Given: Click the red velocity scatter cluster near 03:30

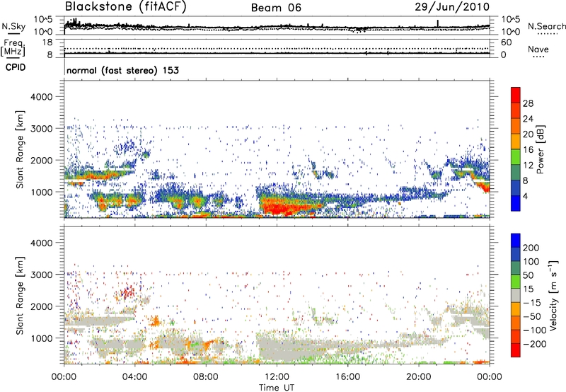Looking at the screenshot, I should pos(127,292).
